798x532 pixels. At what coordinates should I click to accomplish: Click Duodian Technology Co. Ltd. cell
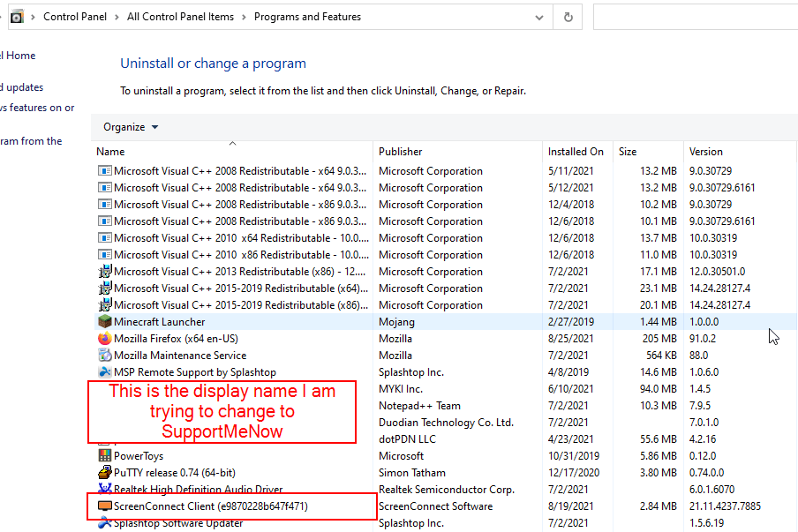[446, 422]
